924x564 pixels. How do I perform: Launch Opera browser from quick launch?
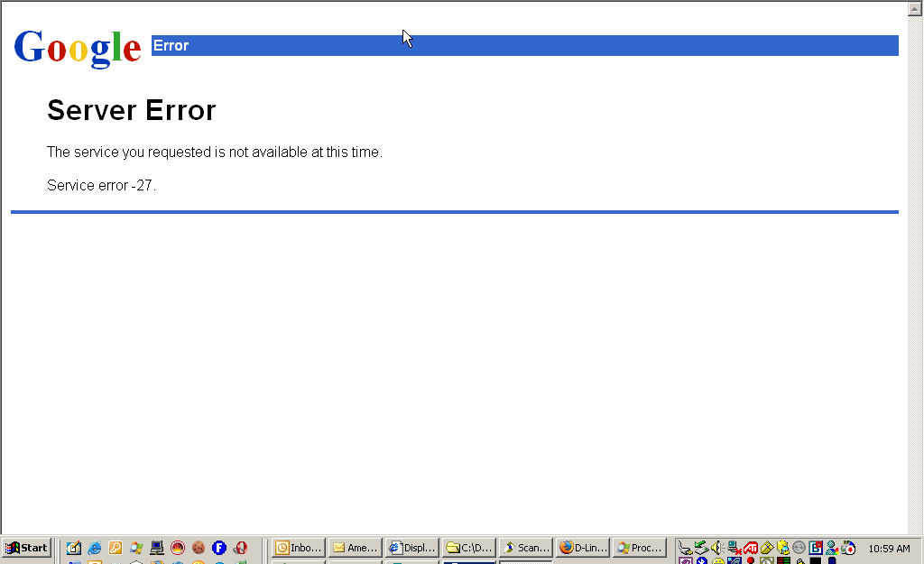click(x=240, y=548)
